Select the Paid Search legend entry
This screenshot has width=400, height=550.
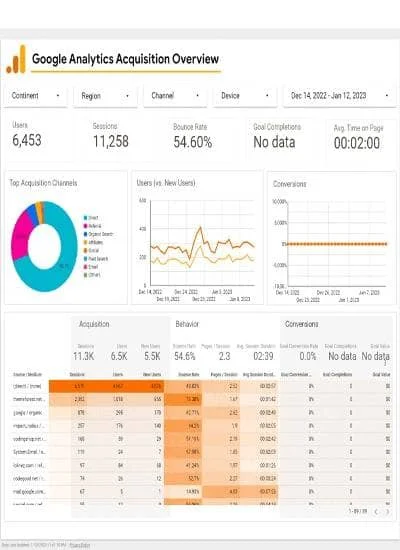coord(96,259)
